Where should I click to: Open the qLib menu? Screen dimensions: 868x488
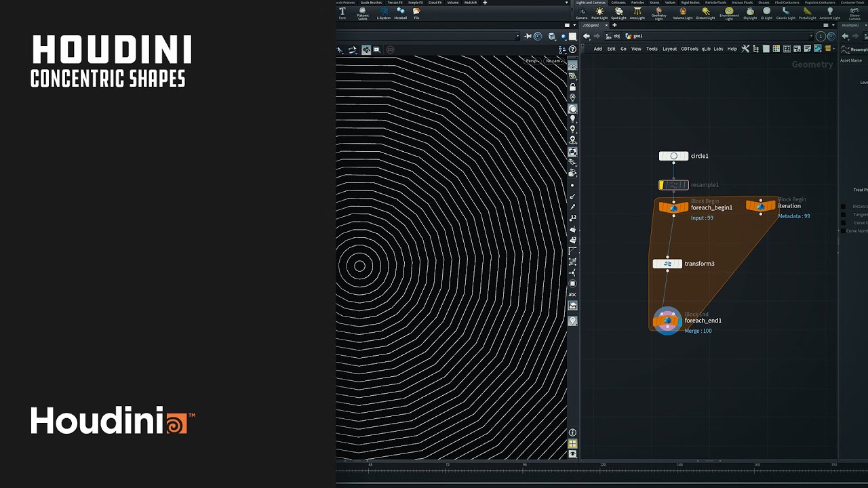tap(706, 49)
